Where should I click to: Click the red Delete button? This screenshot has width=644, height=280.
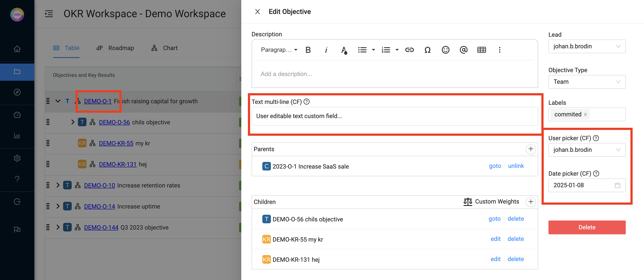(x=586, y=227)
